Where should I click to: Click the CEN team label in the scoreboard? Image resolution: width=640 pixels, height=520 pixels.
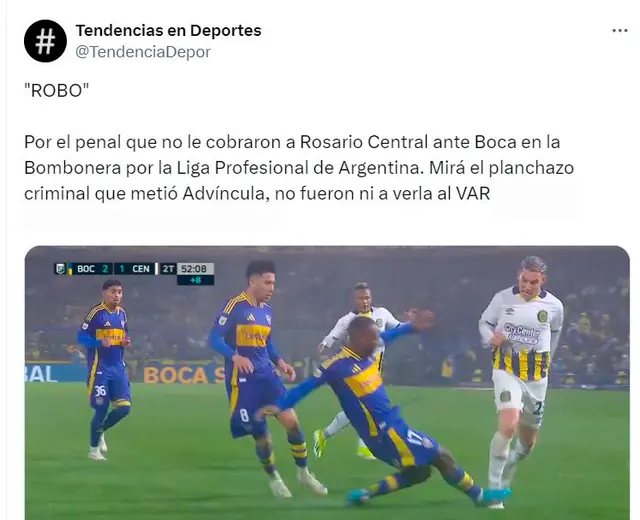coord(140,269)
